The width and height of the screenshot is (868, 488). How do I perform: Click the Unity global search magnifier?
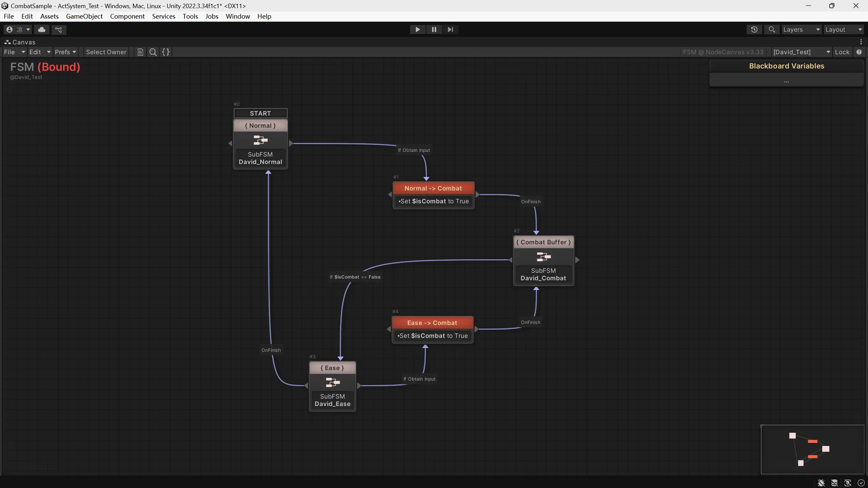[x=772, y=29]
